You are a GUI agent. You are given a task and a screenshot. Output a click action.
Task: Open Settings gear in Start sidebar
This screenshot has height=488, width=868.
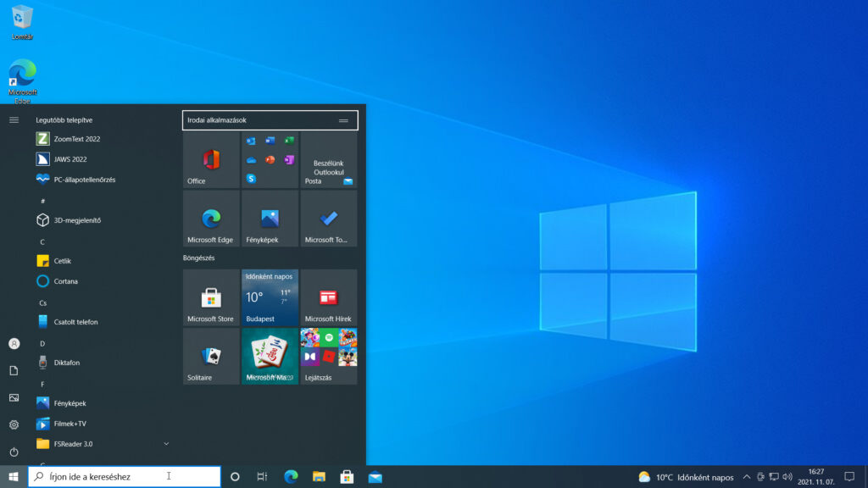14,425
